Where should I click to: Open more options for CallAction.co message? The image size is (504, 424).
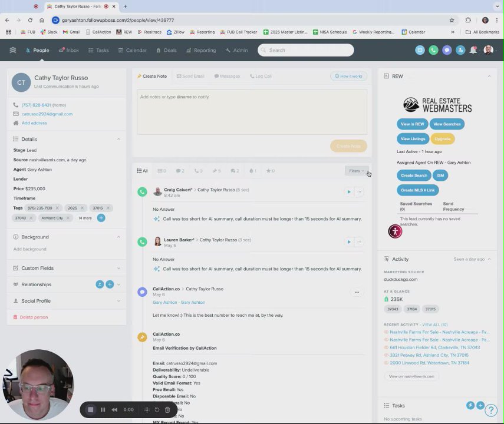[357, 292]
